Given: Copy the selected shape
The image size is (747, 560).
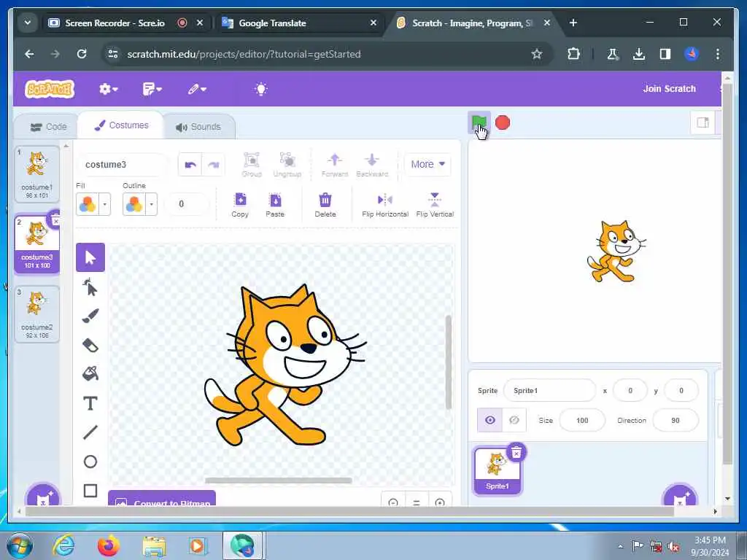Looking at the screenshot, I should (240, 205).
